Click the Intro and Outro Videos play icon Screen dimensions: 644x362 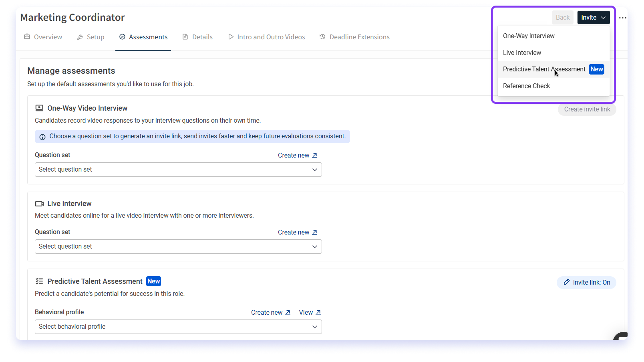231,37
